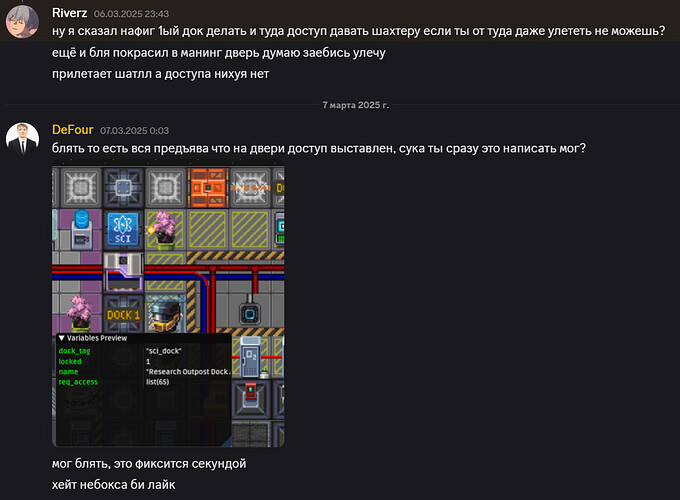The height and width of the screenshot is (500, 680).
Task: Select the dock_tag variable name
Action: click(74, 351)
